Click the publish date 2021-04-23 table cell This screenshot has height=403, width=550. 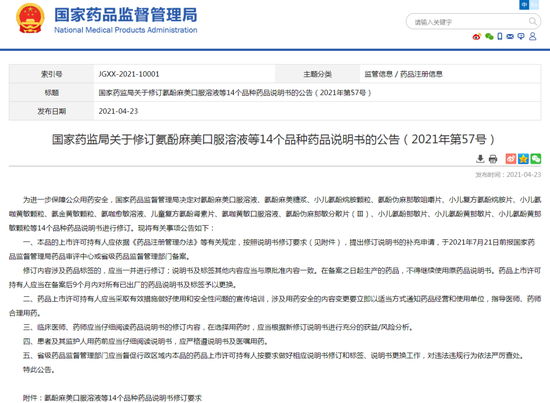[x=317, y=111]
